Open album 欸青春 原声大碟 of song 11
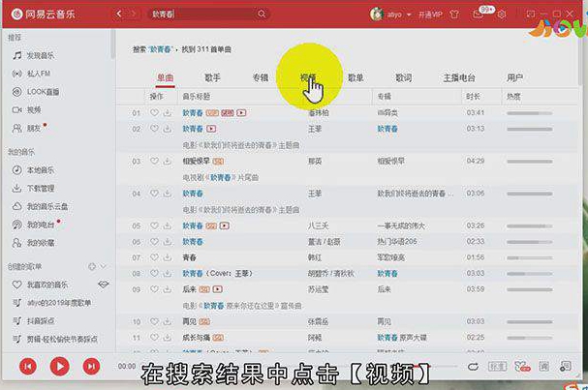The image size is (588, 390). point(402,338)
